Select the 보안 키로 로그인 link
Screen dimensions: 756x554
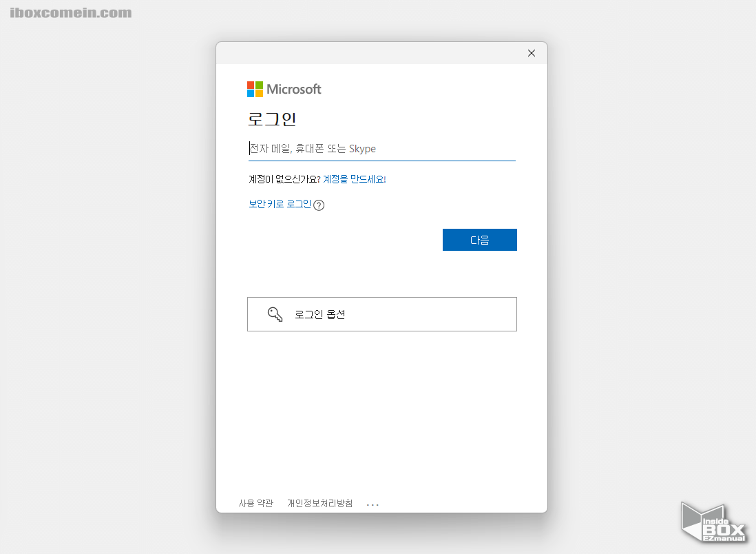pyautogui.click(x=280, y=204)
